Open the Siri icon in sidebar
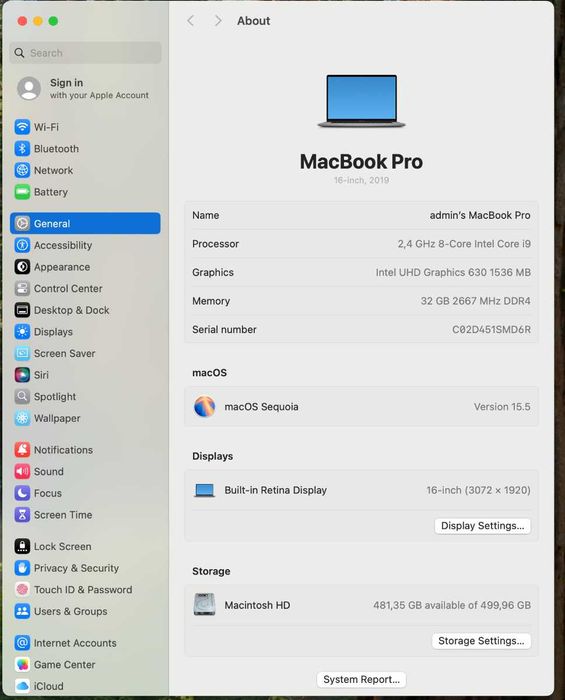This screenshot has height=700, width=565. coord(22,375)
